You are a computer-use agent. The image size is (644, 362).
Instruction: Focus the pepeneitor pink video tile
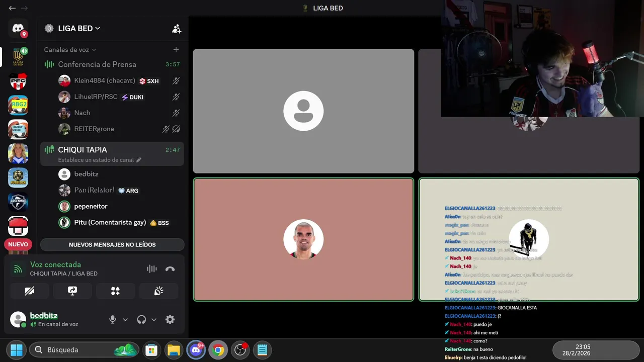(303, 239)
